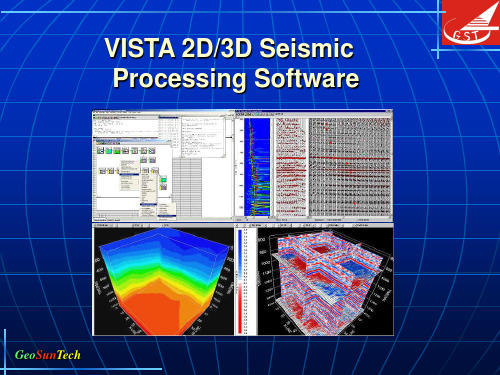The width and height of the screenshot is (500, 375).
Task: Click the gray spreadsheet grid in the flow window
Action: [187, 188]
